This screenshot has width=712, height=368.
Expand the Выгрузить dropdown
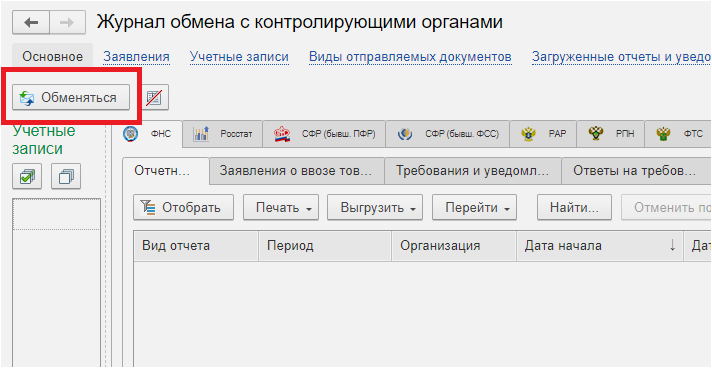375,208
